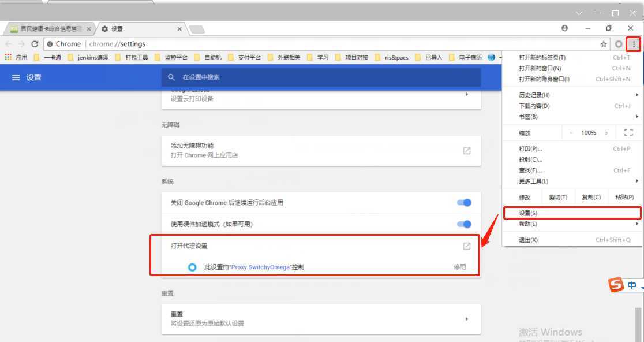Click 粘贴(P) in the edit row
The width and height of the screenshot is (644, 342).
click(624, 198)
